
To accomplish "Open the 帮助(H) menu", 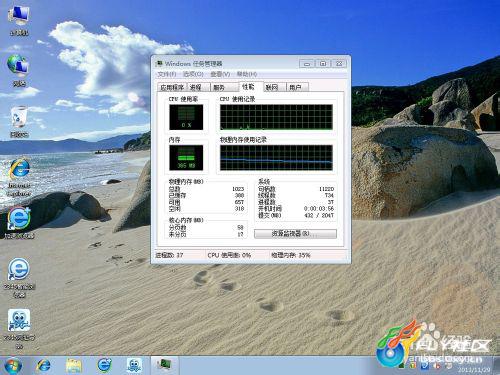I will point(247,74).
